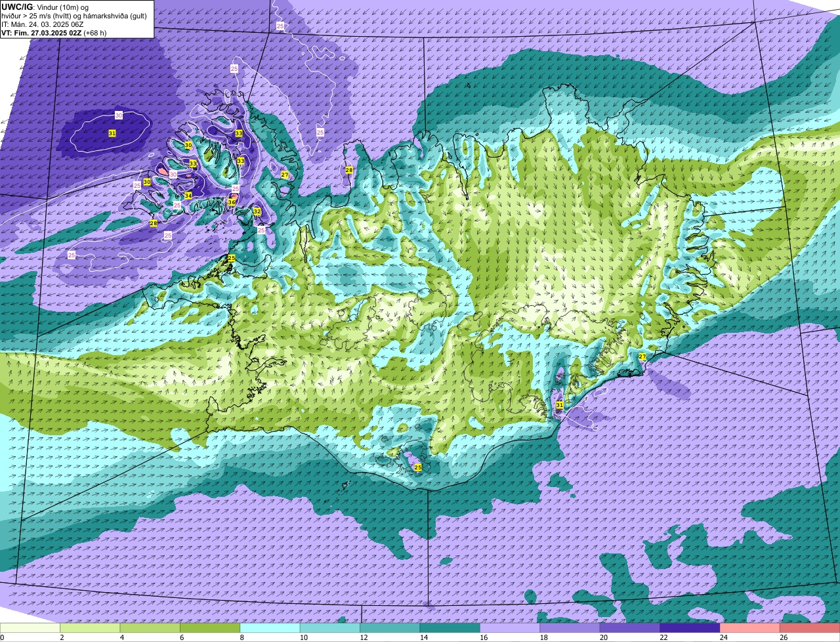Select the 18–20 m/s medium purple legend swatch

point(570,628)
